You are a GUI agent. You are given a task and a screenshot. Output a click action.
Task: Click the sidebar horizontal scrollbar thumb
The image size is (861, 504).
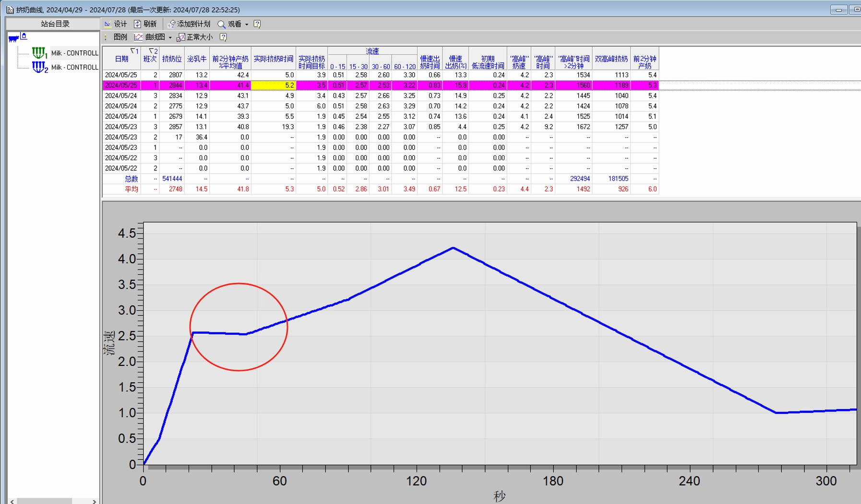(x=44, y=501)
